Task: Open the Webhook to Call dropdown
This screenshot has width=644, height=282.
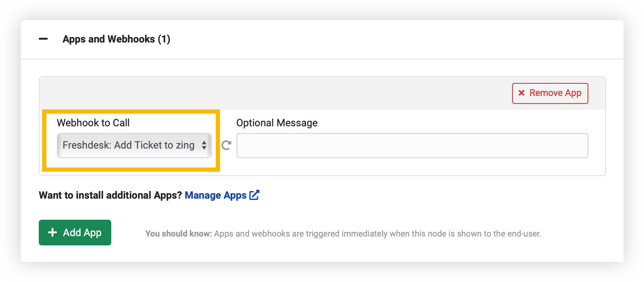Action: click(x=134, y=146)
